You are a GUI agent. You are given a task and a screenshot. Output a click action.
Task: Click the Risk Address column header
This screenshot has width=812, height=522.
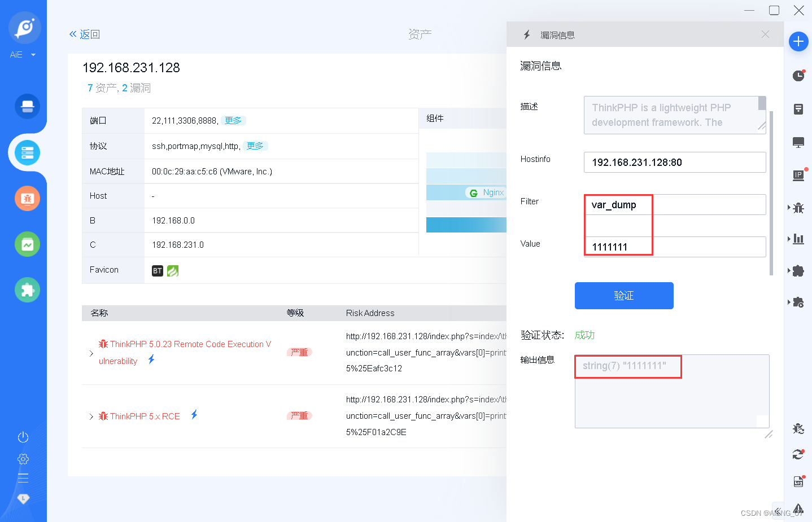tap(370, 313)
